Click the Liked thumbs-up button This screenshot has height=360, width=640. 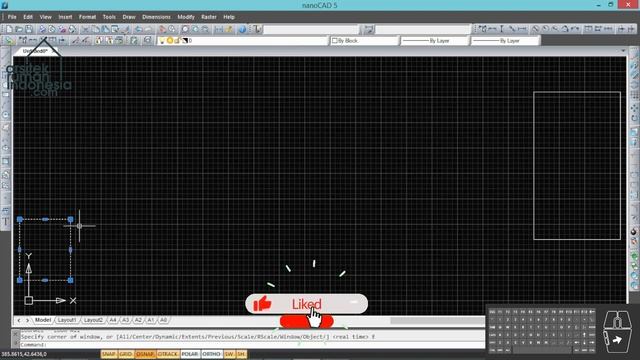coord(306,304)
